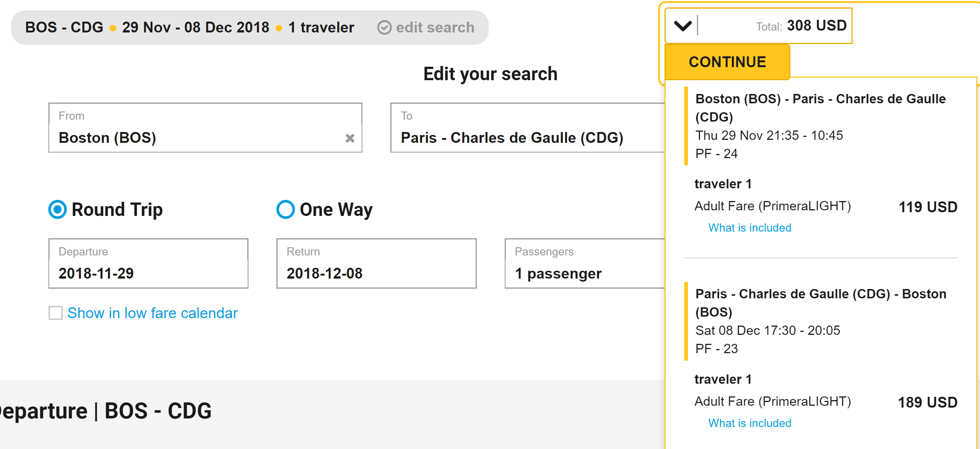This screenshot has width=980, height=449.
Task: Open the Passengers dropdown
Action: tap(584, 264)
